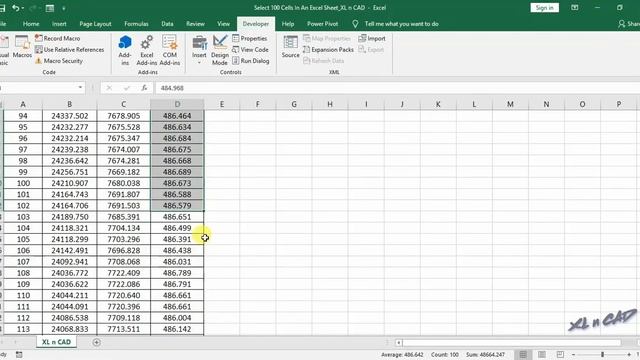
Task: Open Excel Add-ins dialog
Action: coord(147,50)
